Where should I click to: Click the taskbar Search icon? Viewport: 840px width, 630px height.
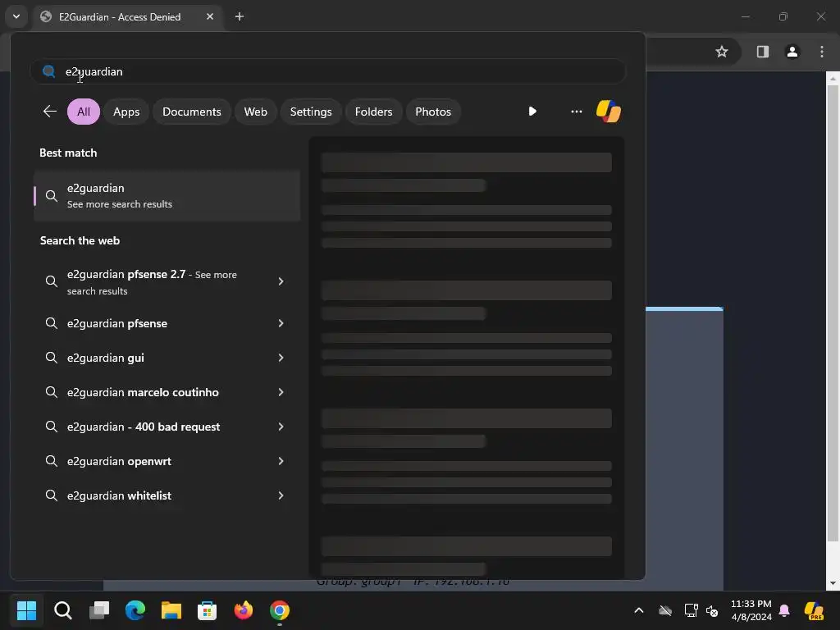pyautogui.click(x=62, y=610)
